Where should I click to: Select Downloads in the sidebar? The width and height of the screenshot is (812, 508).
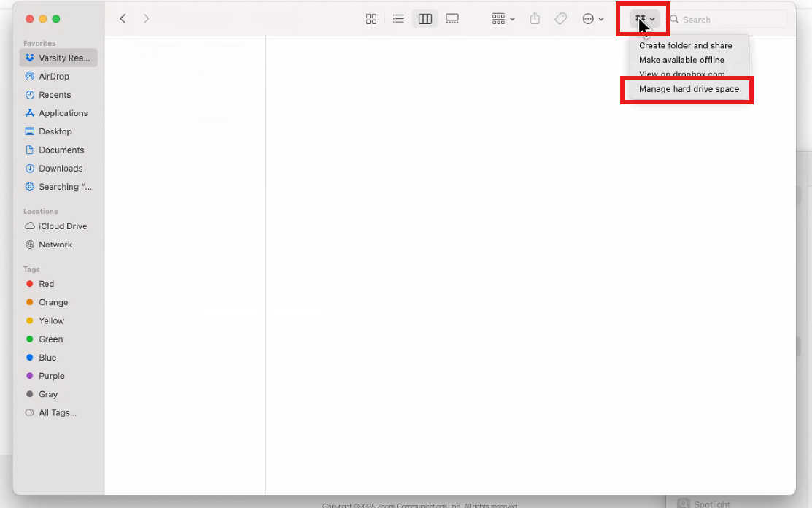(61, 169)
